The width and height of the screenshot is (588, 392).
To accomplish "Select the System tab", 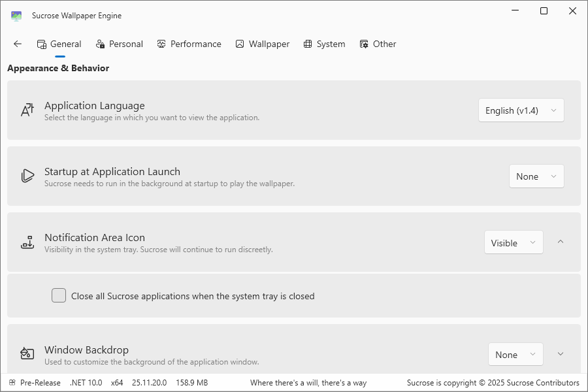I will click(x=324, y=44).
